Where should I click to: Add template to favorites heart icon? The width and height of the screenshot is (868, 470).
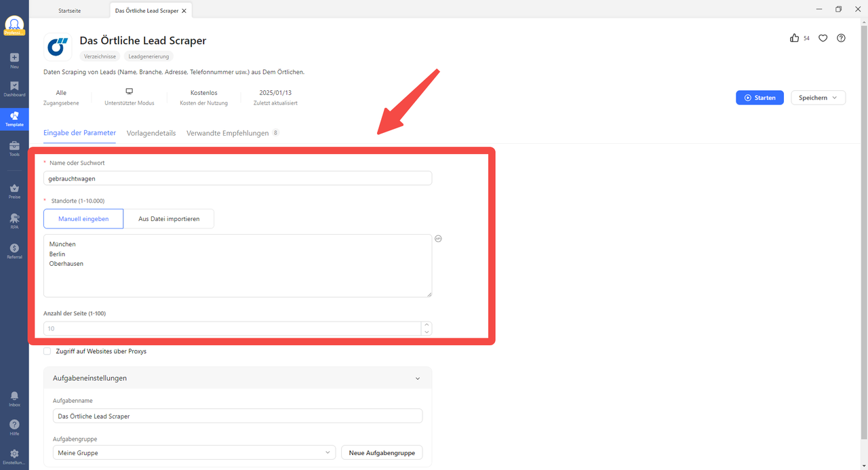pyautogui.click(x=823, y=38)
